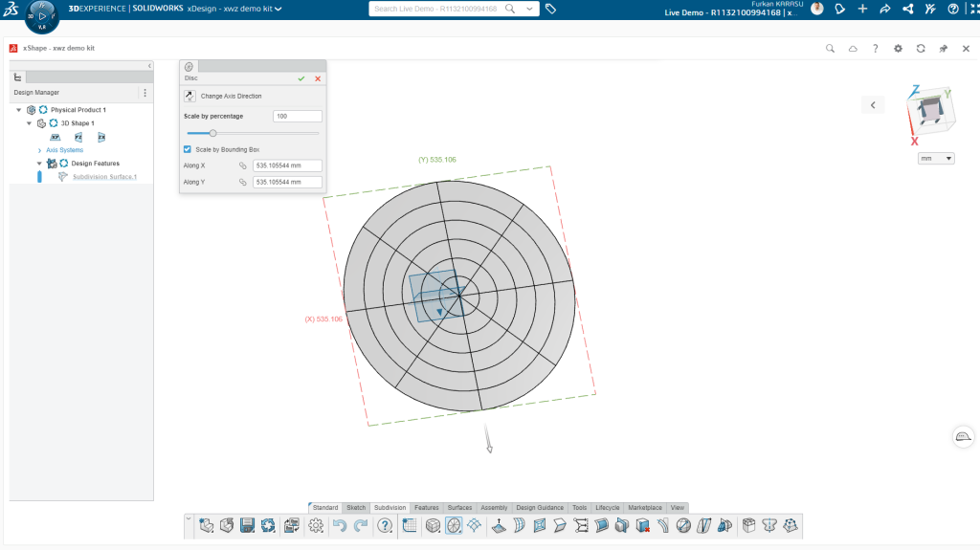Open the mm units dropdown

(935, 158)
